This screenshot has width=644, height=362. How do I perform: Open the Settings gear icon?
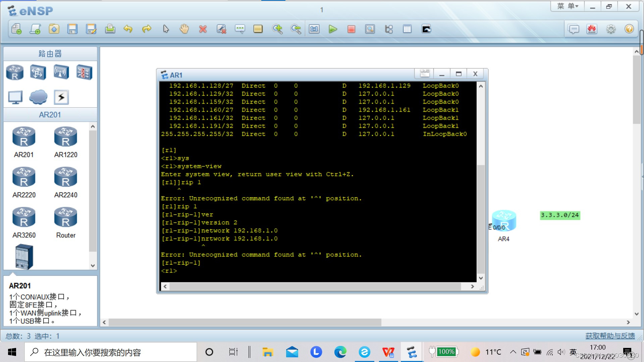611,29
